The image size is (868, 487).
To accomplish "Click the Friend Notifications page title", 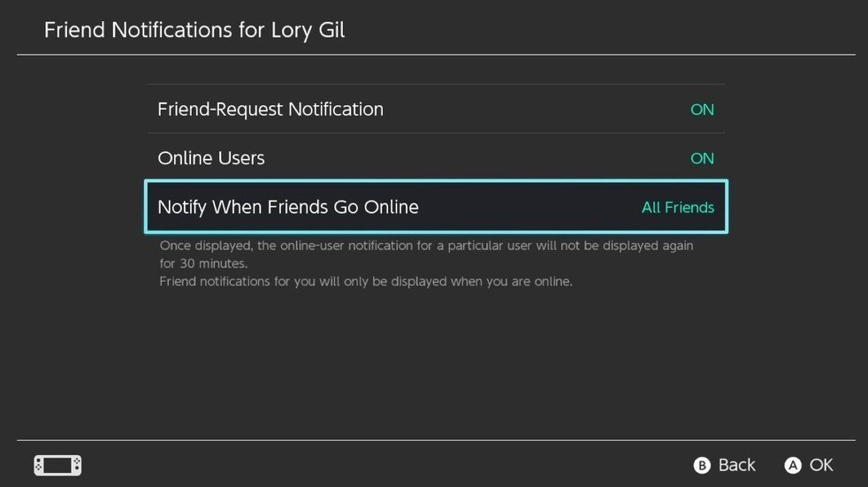I will [194, 30].
